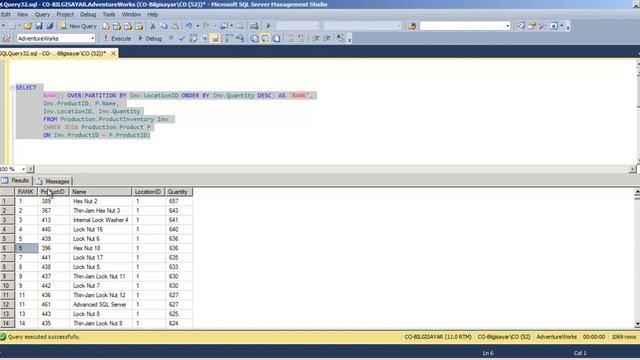Switch output to Results to Text

(x=254, y=38)
